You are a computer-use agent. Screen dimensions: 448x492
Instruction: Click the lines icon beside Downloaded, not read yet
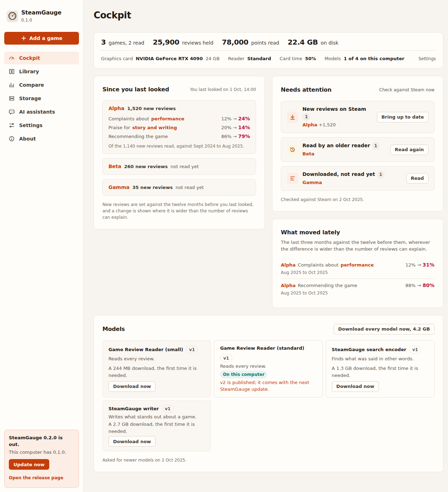[293, 178]
